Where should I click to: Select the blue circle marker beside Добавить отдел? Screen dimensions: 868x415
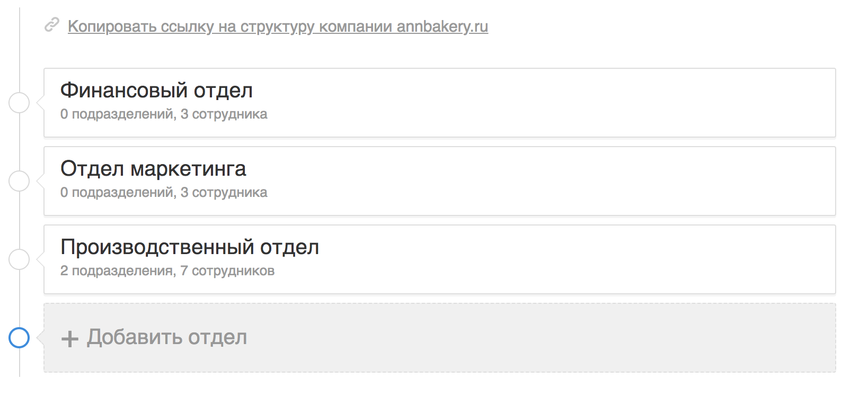[20, 338]
